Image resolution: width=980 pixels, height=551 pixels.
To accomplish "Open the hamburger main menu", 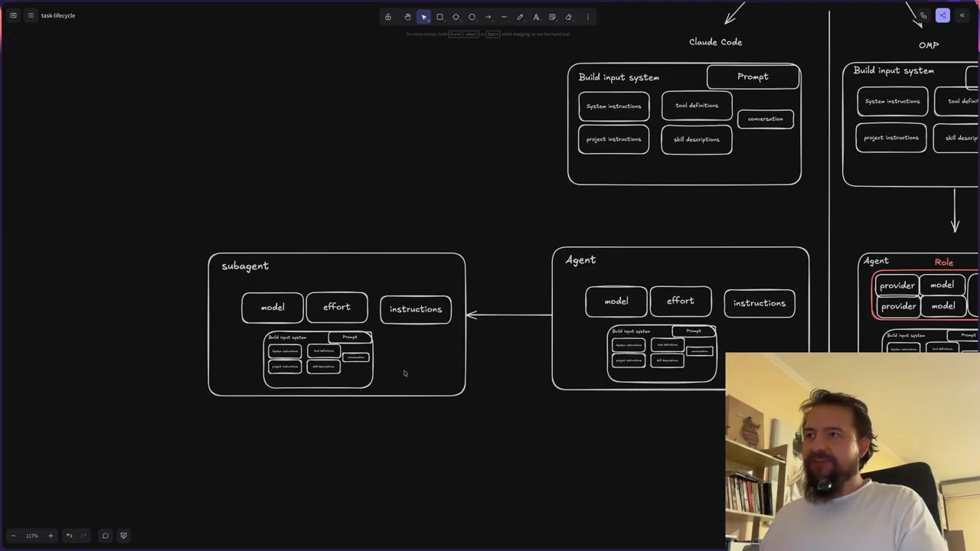I will click(x=31, y=15).
